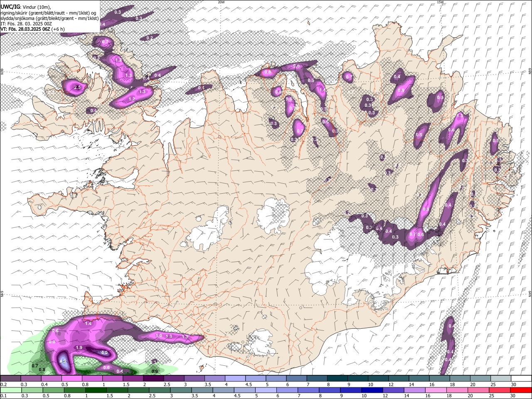Click the 1.9 precipitation value off the southwest coast

(79, 347)
